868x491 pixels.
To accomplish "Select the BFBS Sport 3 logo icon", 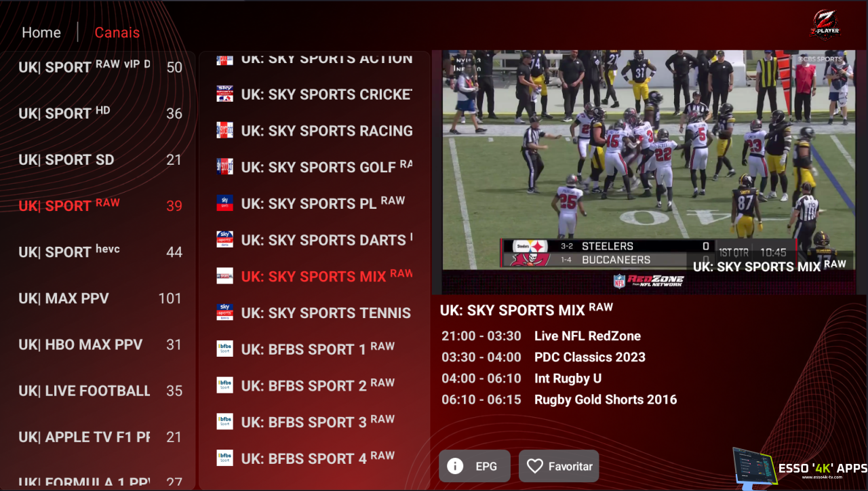I will (x=224, y=421).
